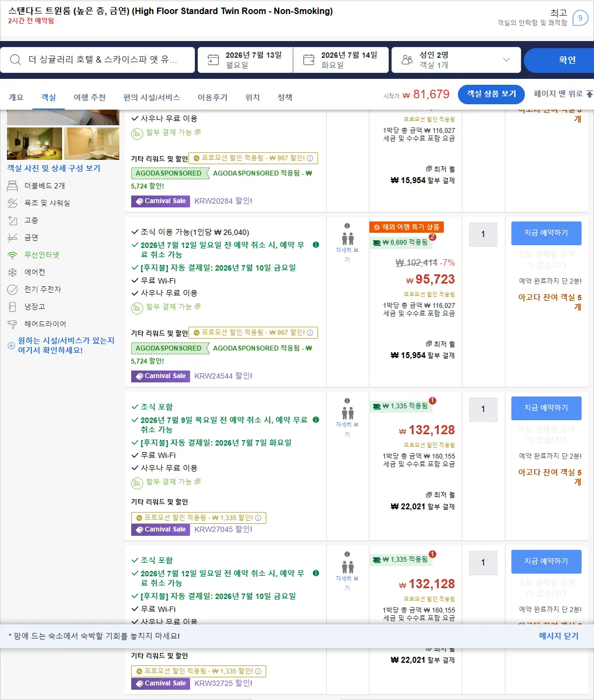Open room quantity selector for 95,723 offer
This screenshot has height=700, width=594.
[x=483, y=234]
